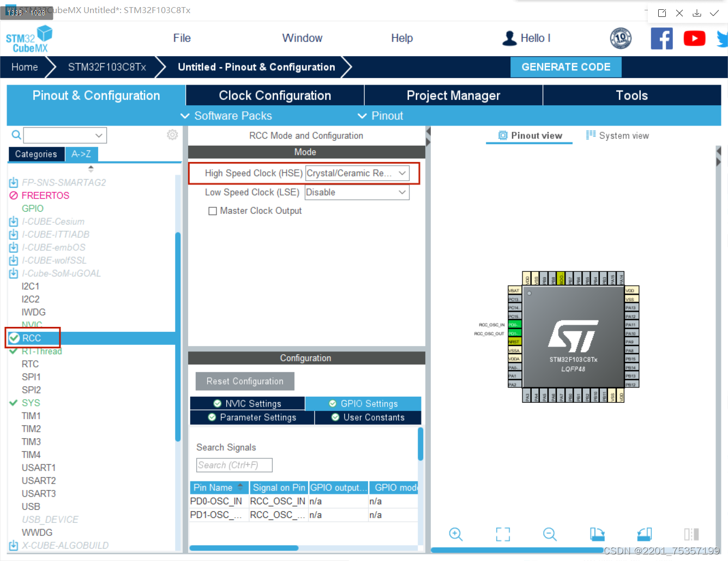The image size is (728, 561).
Task: Expand the Pinout dropdown menu
Action: click(380, 116)
